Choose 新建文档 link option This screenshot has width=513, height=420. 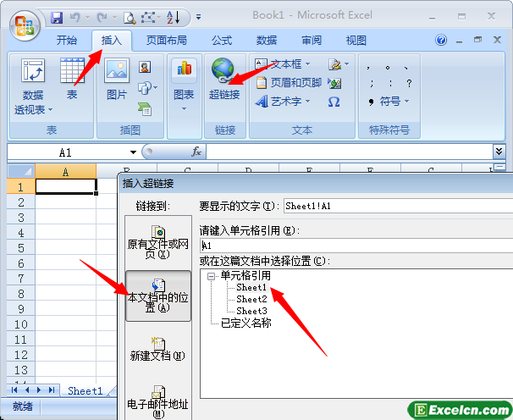click(158, 349)
